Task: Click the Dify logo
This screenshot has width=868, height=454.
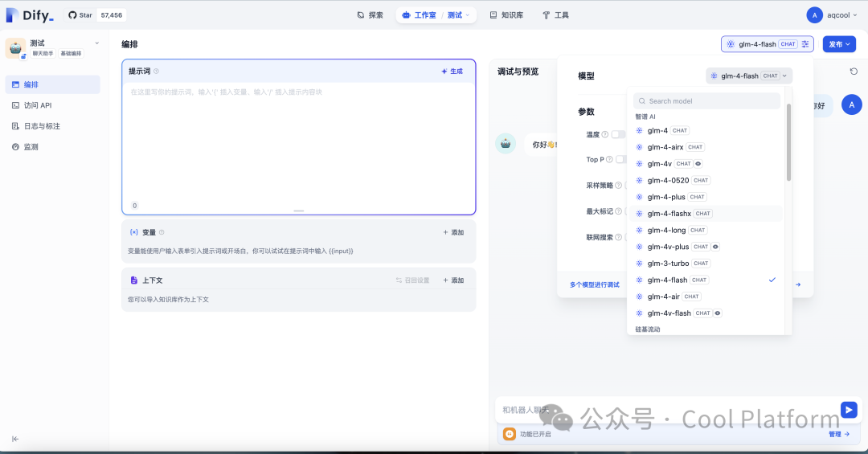Action: click(29, 15)
